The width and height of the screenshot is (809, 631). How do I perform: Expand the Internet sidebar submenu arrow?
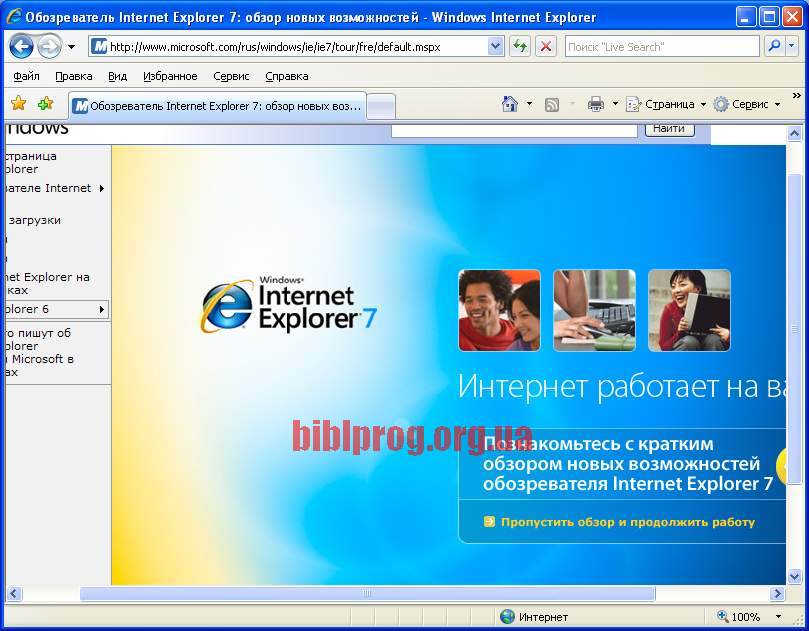[102, 188]
